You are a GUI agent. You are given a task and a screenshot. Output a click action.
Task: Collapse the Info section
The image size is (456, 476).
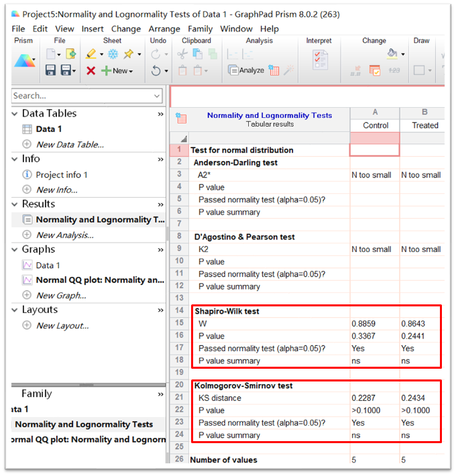[15, 159]
